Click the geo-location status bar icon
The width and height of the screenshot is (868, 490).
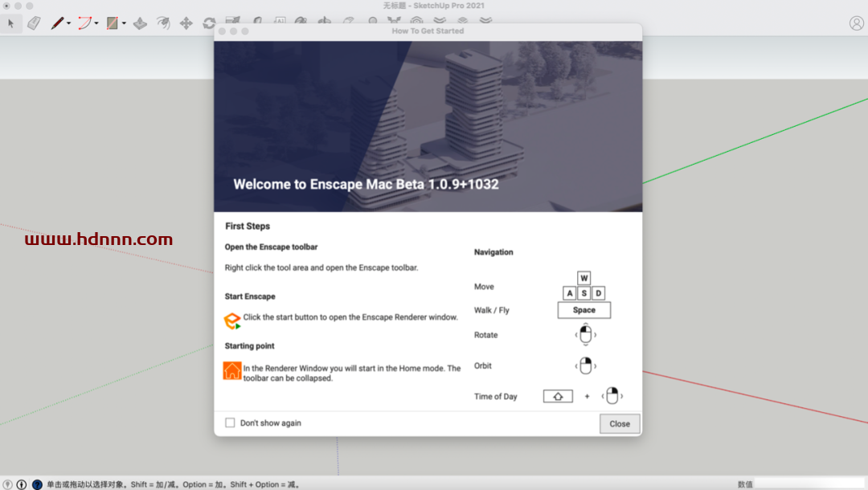(x=7, y=484)
